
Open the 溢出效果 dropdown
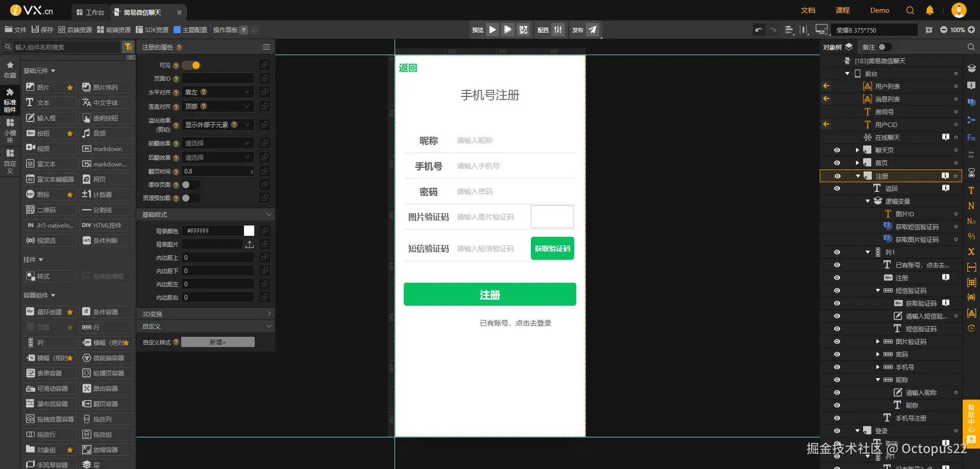(x=218, y=125)
